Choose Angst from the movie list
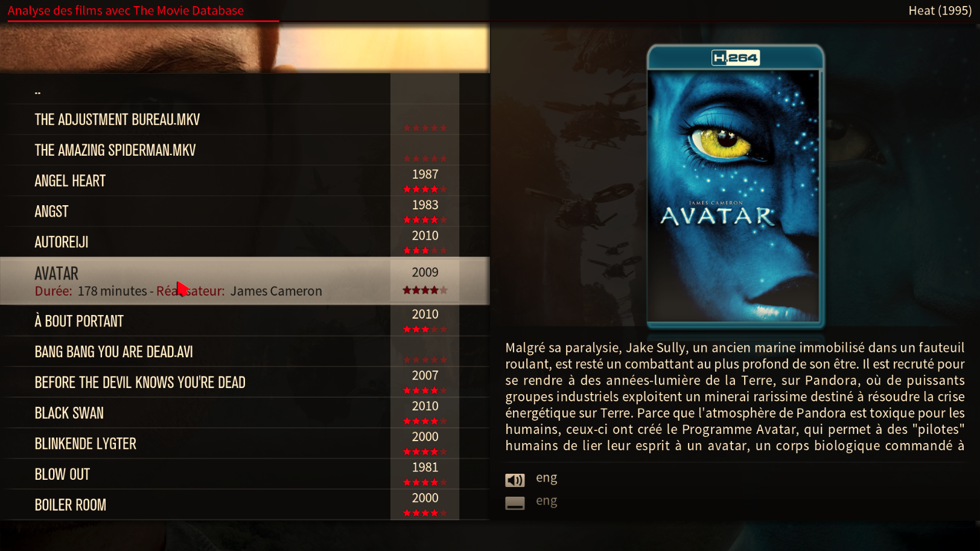The image size is (980, 551). [244, 211]
